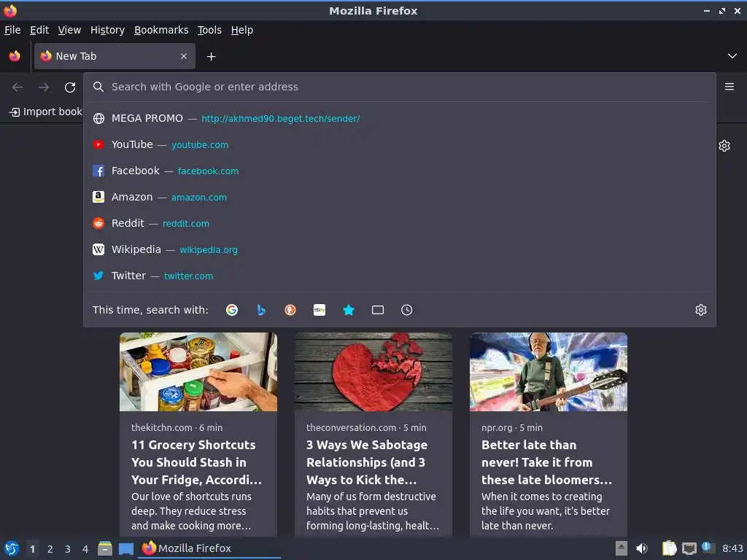Open the Tools menu
The width and height of the screenshot is (747, 560).
[209, 30]
